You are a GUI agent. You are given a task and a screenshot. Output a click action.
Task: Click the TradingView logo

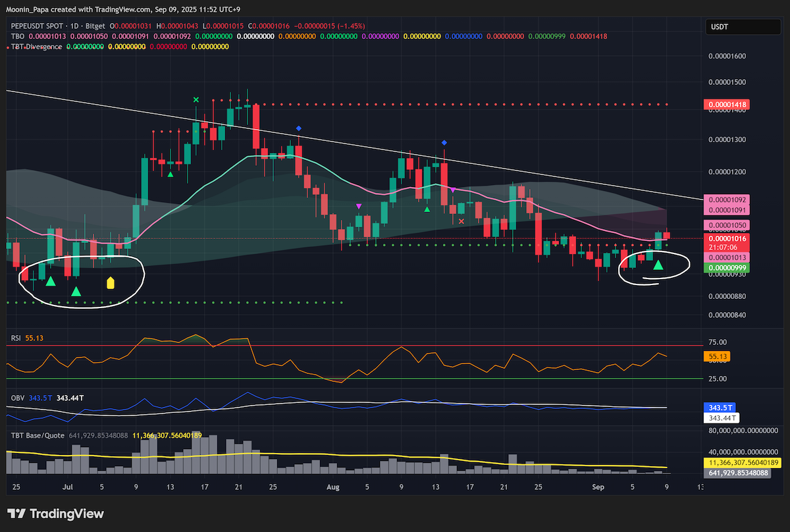tap(55, 514)
